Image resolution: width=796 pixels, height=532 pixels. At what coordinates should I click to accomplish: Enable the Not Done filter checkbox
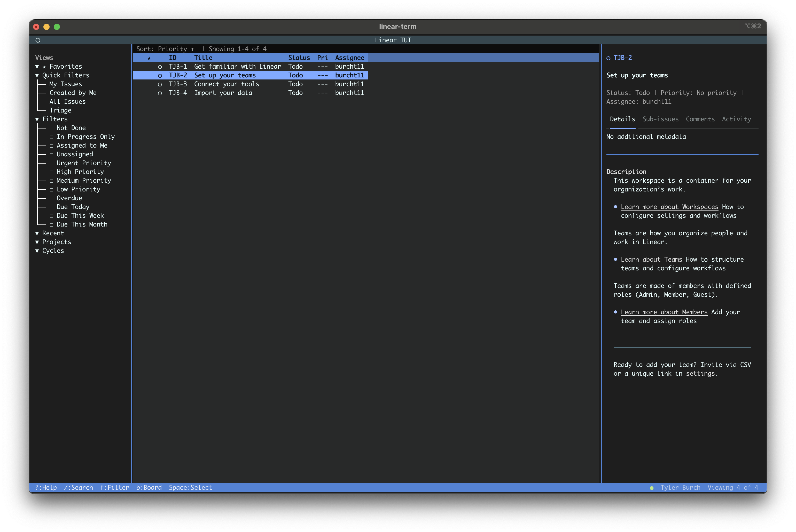coord(52,128)
